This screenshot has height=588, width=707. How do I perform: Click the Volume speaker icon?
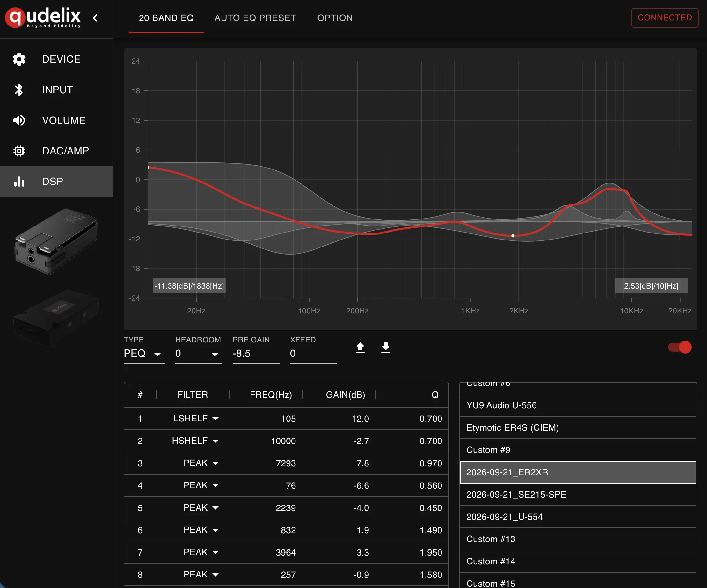[19, 120]
